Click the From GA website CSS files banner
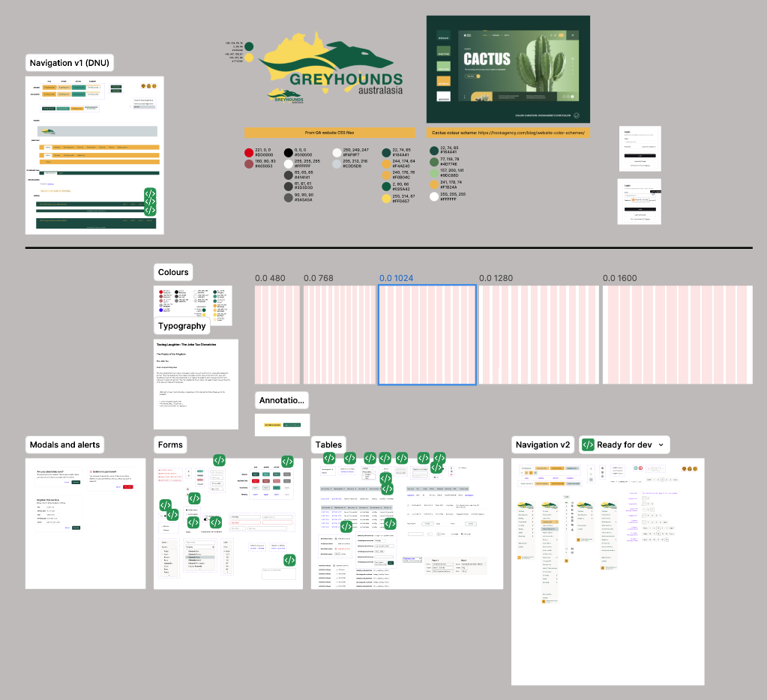Screen dimensions: 767x700 tap(329, 132)
